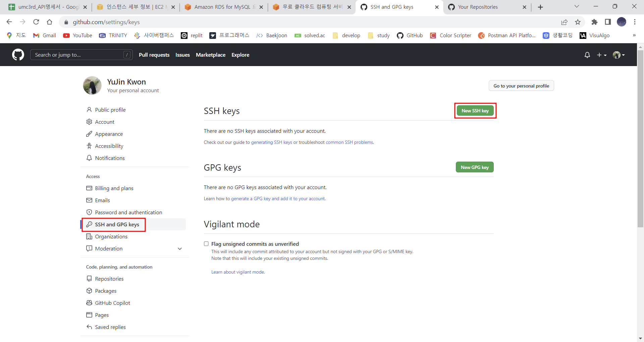Open the study bookmarks folder

pos(379,36)
